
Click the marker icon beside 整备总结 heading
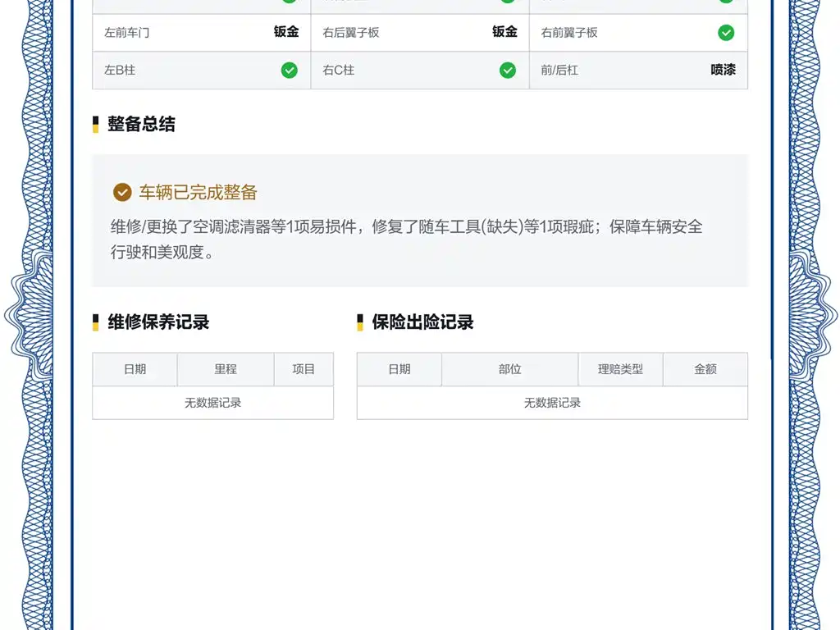tap(95, 124)
